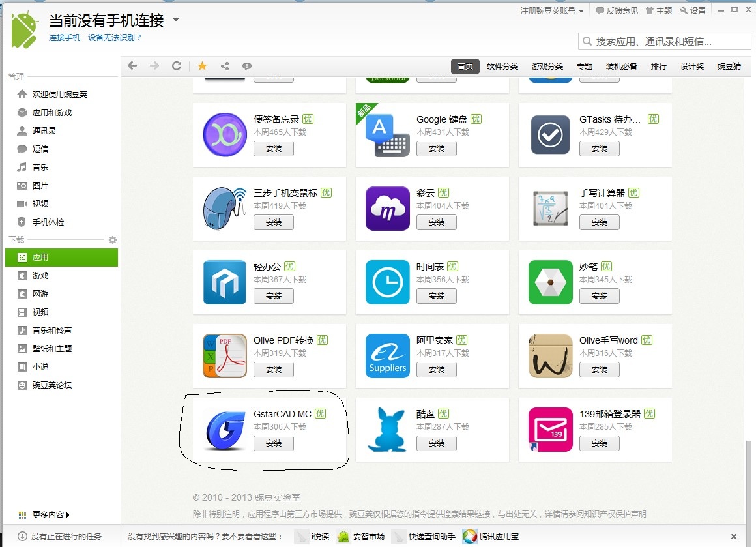Switch to the 排行 tab

coord(659,66)
